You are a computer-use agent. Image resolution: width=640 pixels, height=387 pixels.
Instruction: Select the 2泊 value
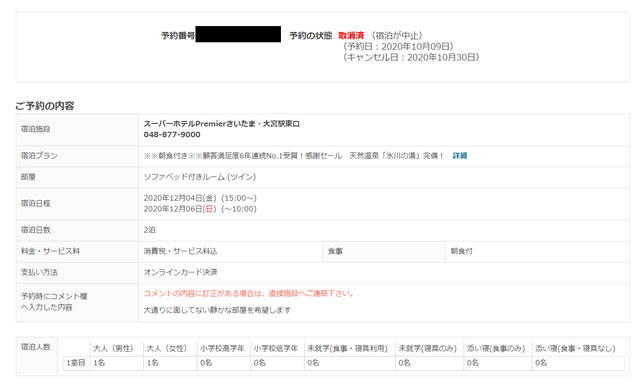click(149, 230)
